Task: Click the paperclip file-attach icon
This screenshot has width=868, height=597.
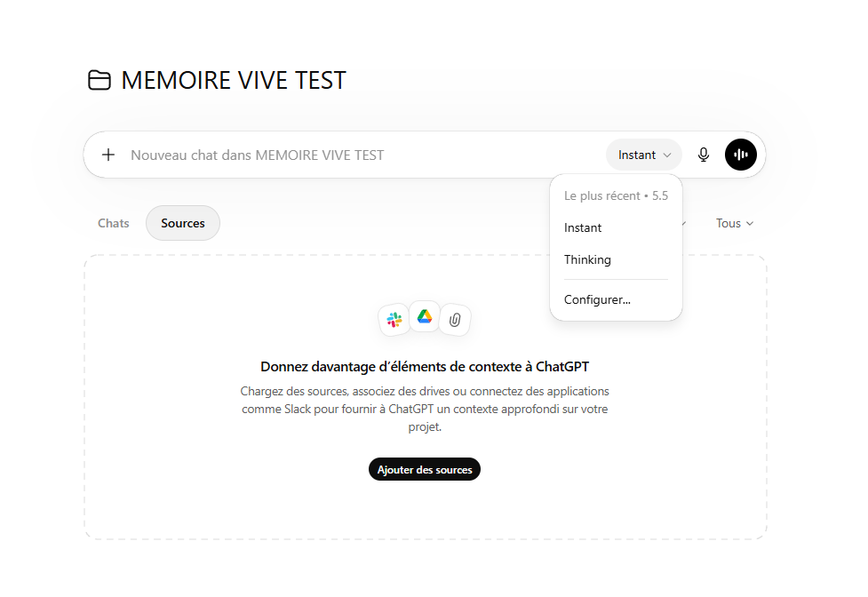Action: 455,320
